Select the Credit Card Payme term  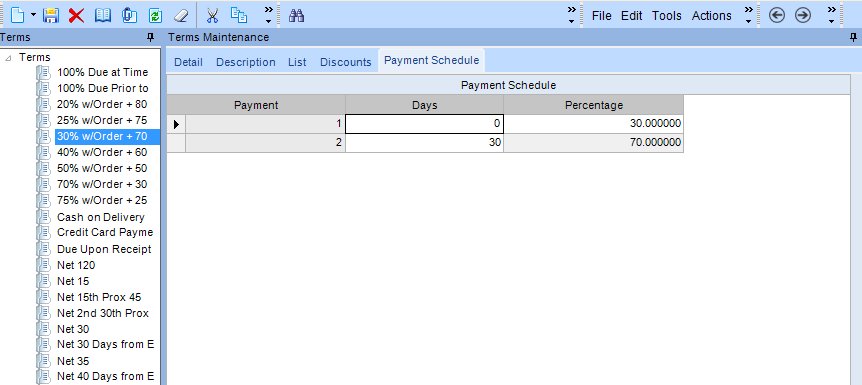(105, 232)
